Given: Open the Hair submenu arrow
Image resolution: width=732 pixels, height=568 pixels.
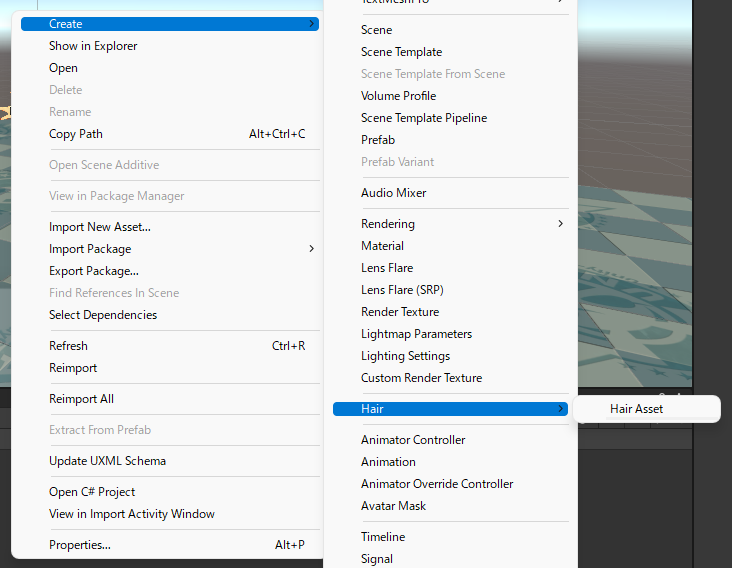Looking at the screenshot, I should pos(560,409).
